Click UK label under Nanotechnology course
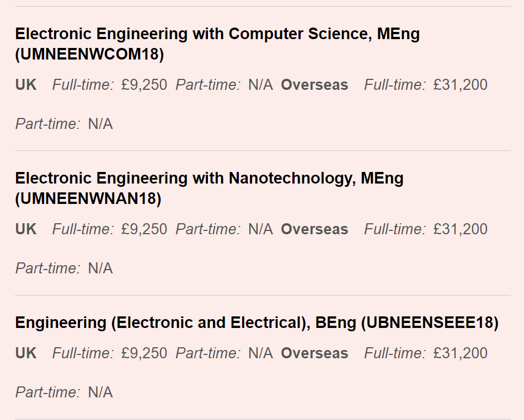 (26, 229)
